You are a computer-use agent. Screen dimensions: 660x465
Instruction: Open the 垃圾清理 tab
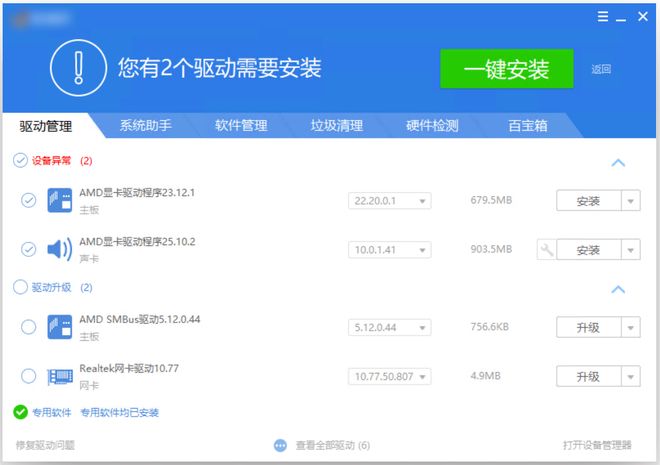[x=337, y=125]
